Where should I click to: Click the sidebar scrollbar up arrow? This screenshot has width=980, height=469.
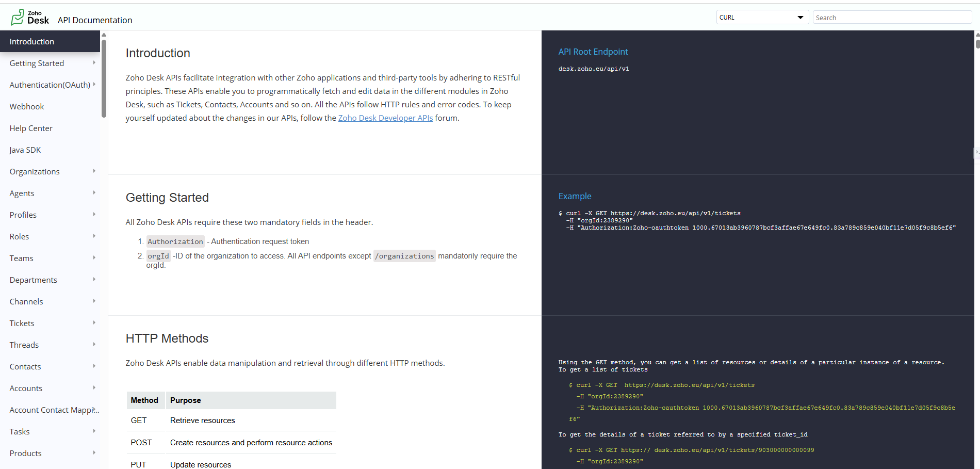(x=104, y=35)
